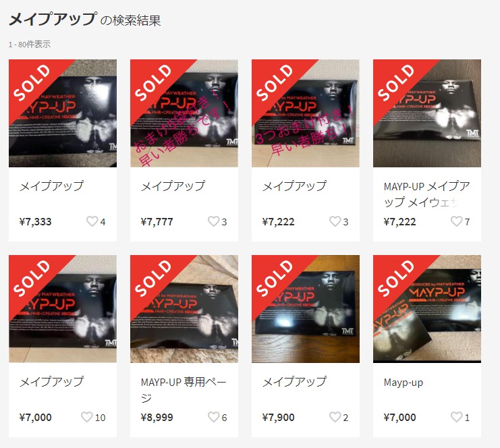Favorite the MAYP-UP メイプアップ メイウェザー listing heart
500x448 pixels.
tap(457, 221)
